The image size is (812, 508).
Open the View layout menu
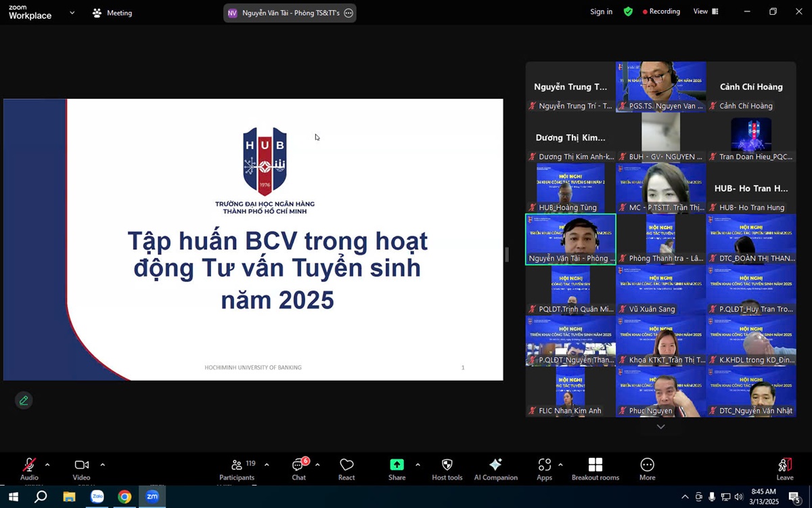click(706, 12)
